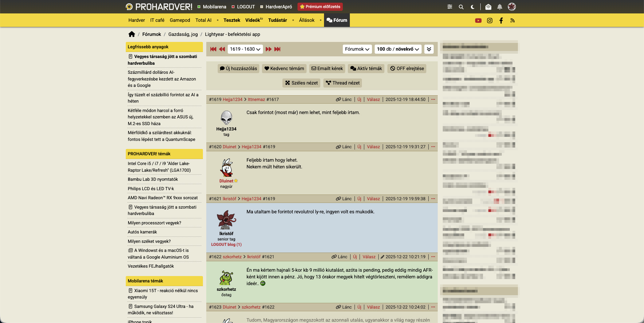Open Fórumok breadcrumb link
The width and height of the screenshot is (644, 323).
(x=152, y=34)
